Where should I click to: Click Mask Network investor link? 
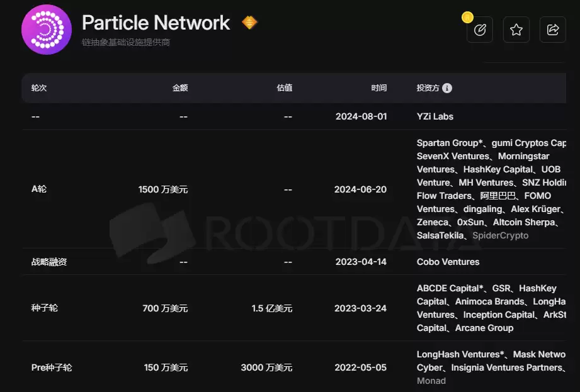point(538,354)
